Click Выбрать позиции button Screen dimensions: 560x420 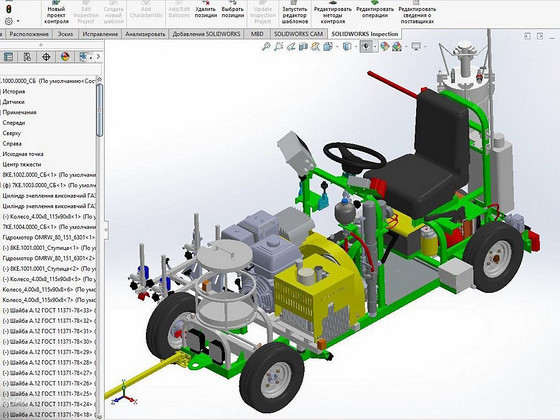click(233, 9)
